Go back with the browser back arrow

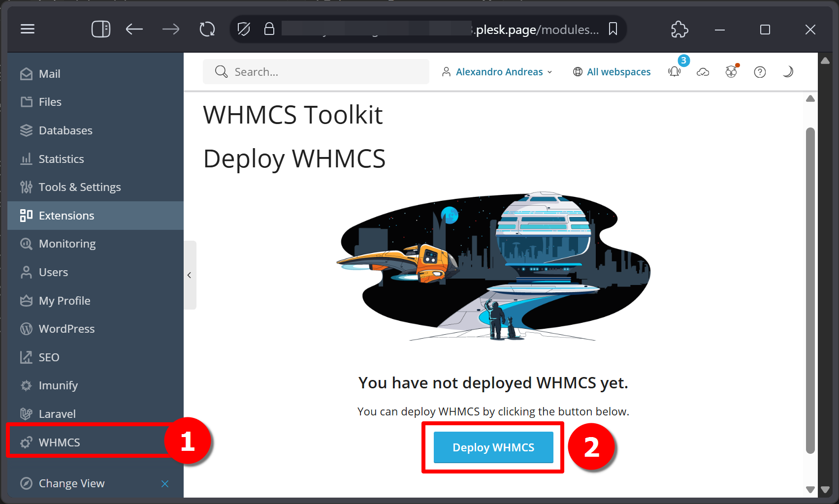pyautogui.click(x=134, y=29)
